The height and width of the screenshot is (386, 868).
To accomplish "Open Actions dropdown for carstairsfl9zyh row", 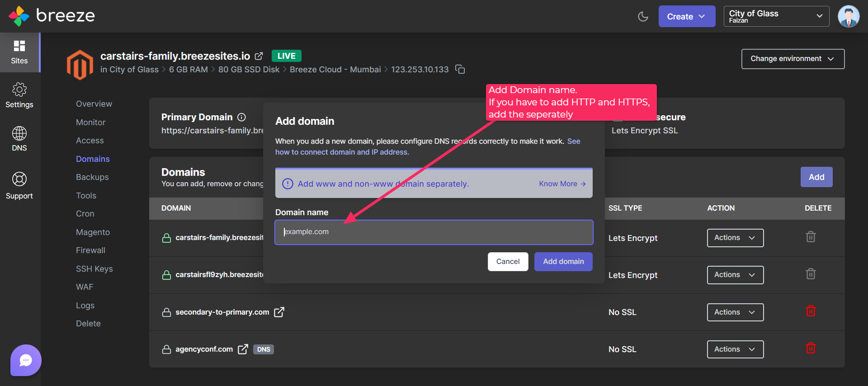I will click(x=735, y=275).
